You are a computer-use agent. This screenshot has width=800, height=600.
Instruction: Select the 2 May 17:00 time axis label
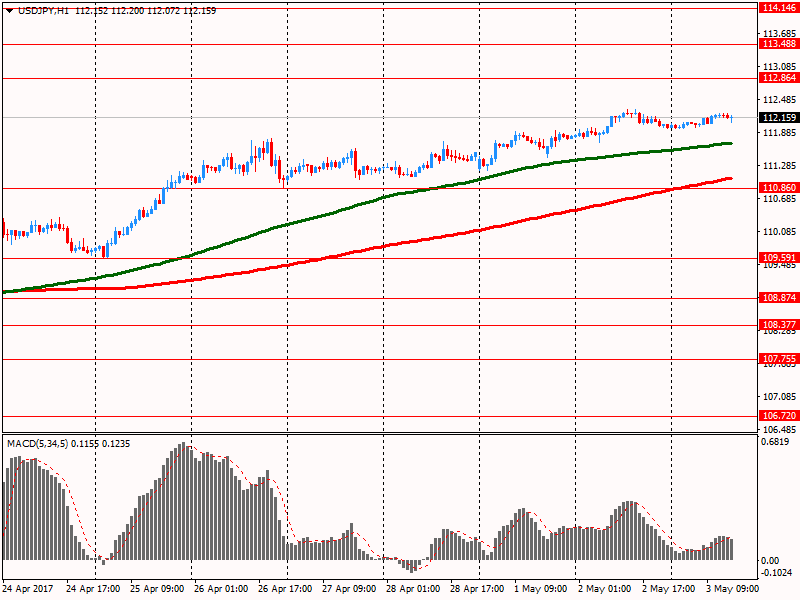tap(668, 589)
